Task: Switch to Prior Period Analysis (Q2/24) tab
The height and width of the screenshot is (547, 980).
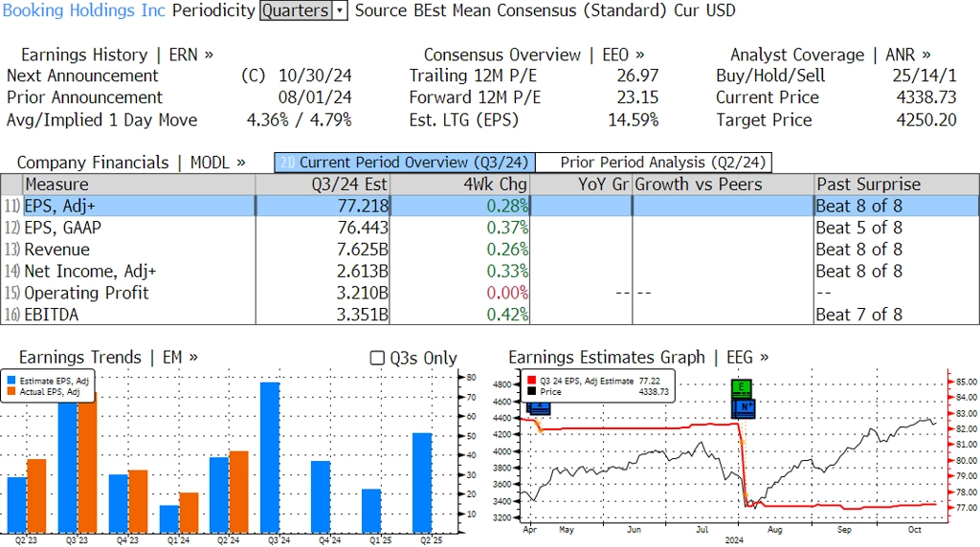Action: [655, 163]
